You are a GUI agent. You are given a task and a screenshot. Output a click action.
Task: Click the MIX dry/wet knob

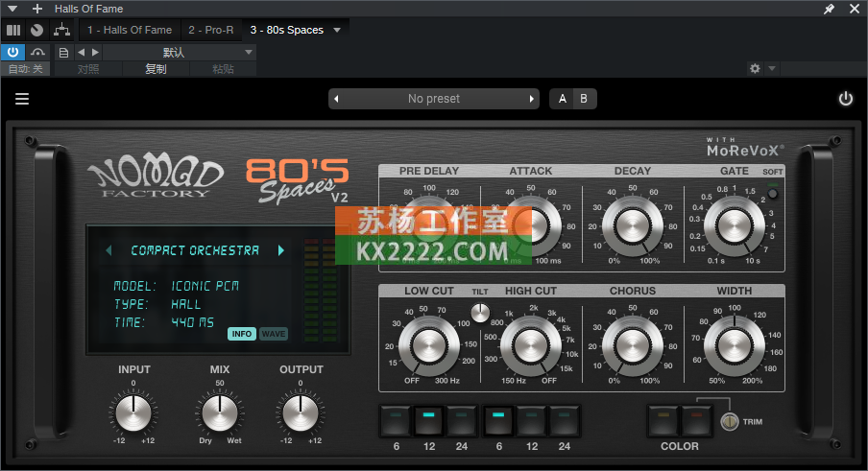click(220, 412)
